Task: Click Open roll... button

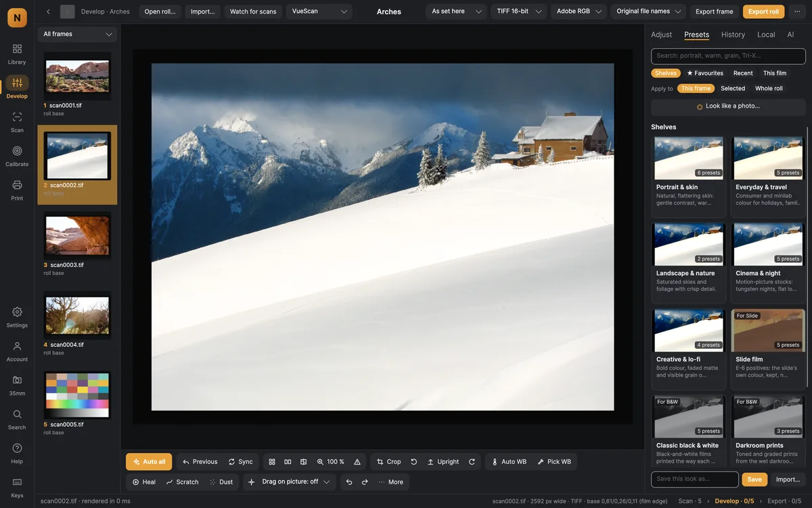Action: click(160, 12)
